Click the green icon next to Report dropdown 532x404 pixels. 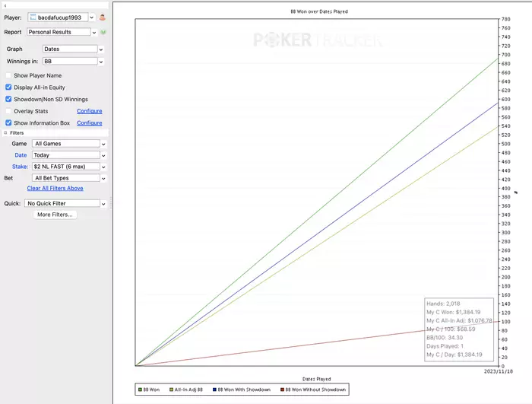[103, 32]
